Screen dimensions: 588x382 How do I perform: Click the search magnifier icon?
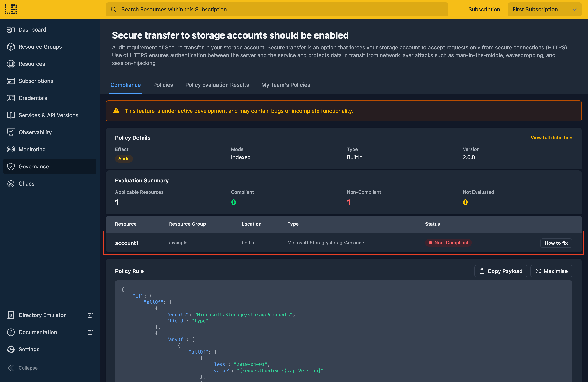pyautogui.click(x=113, y=9)
